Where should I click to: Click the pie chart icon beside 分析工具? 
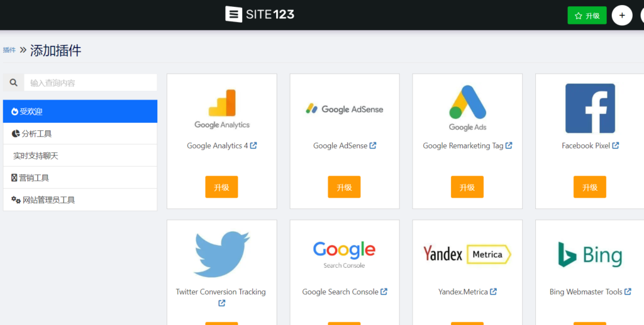click(16, 134)
